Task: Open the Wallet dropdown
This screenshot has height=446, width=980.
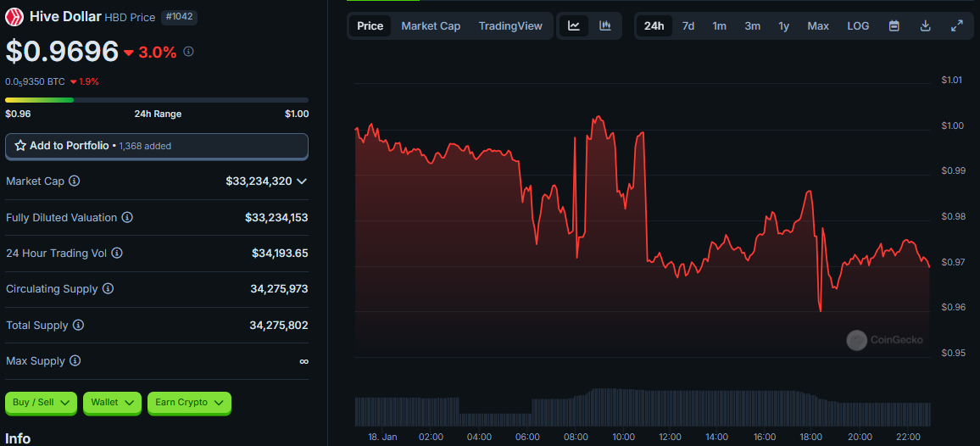Action: 113,403
